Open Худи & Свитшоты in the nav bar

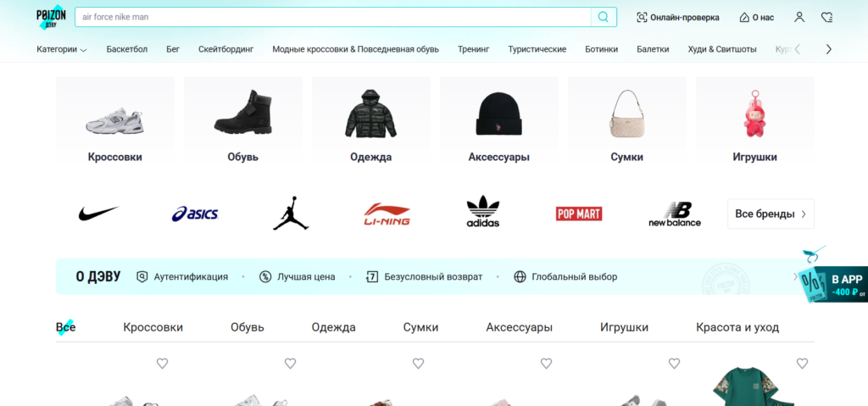click(x=722, y=49)
